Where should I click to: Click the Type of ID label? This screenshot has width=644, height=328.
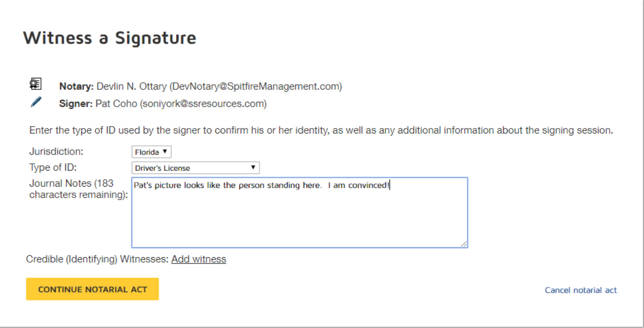[x=53, y=167]
